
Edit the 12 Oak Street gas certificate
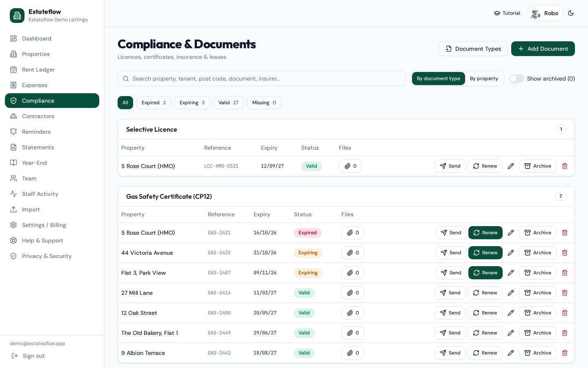511,313
